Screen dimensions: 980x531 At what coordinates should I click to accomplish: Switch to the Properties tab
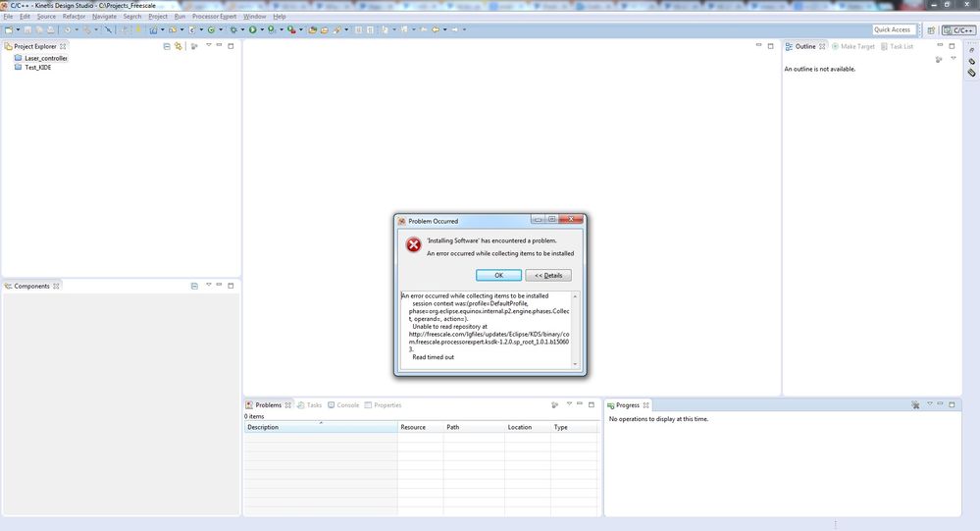[384, 405]
